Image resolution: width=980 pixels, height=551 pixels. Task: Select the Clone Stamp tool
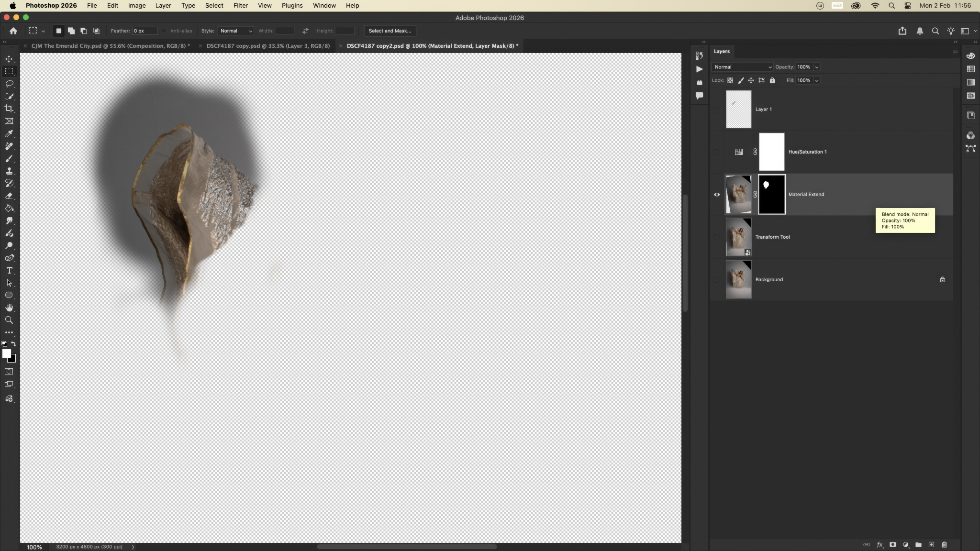[x=9, y=171]
